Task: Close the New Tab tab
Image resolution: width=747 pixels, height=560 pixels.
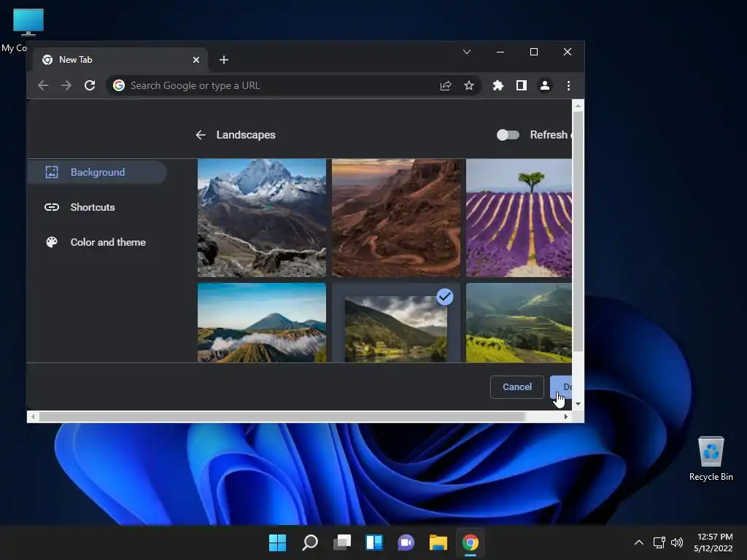Action: [x=196, y=60]
